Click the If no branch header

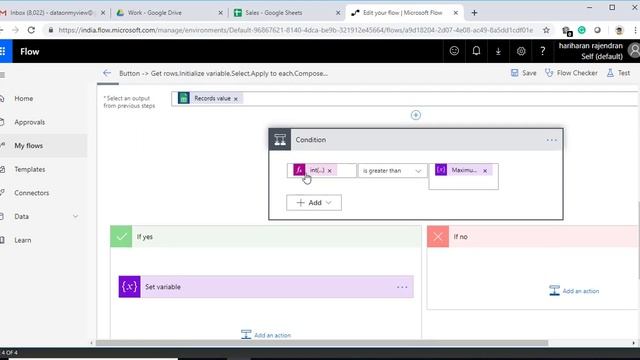(533, 236)
